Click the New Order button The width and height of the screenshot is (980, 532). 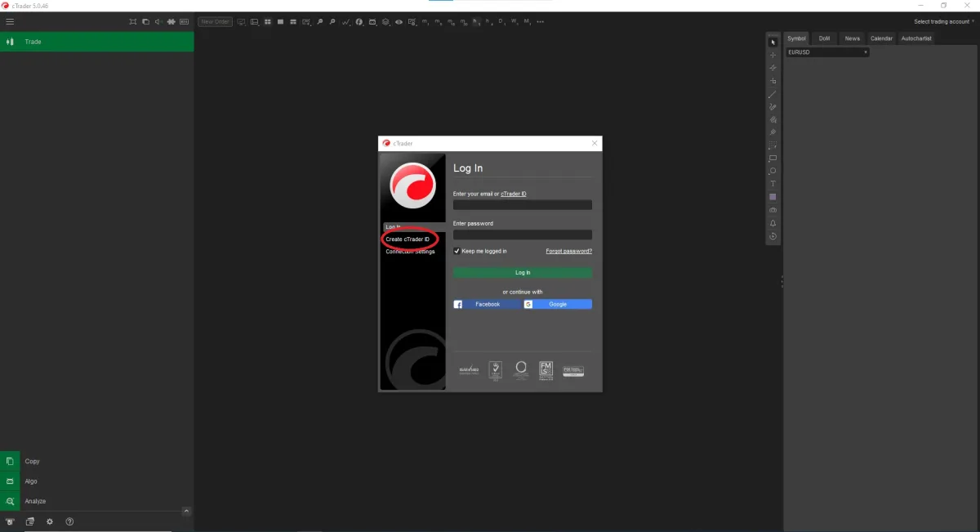[215, 22]
